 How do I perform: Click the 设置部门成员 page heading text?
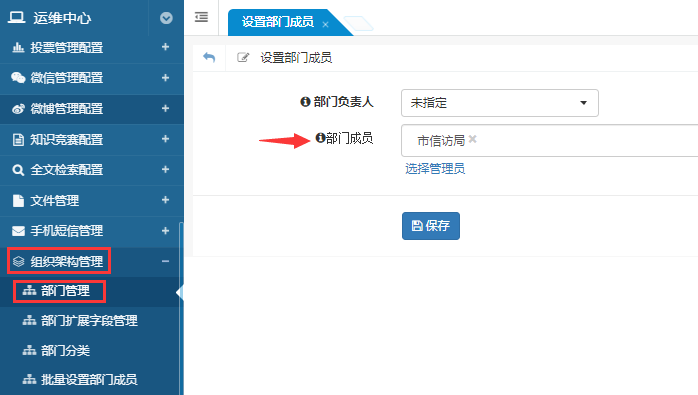pyautogui.click(x=296, y=57)
